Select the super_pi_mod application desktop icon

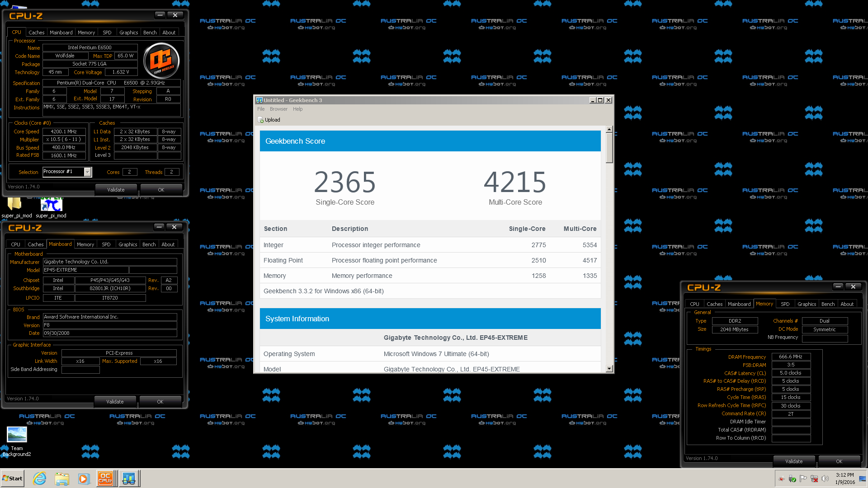click(x=51, y=207)
